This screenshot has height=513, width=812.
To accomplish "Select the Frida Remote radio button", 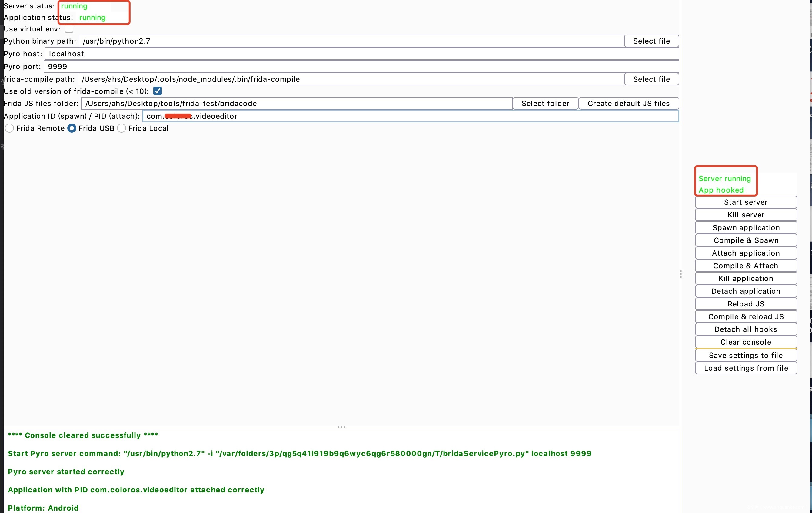I will point(9,128).
